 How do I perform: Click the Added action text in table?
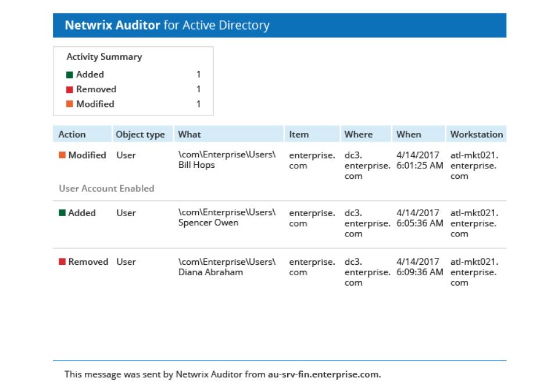(x=82, y=213)
